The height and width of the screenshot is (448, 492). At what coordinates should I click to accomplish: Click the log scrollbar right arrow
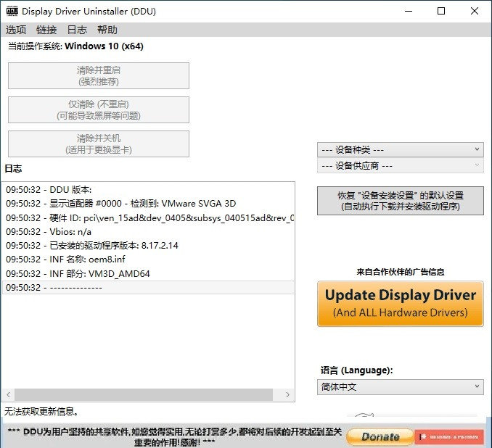[287, 394]
